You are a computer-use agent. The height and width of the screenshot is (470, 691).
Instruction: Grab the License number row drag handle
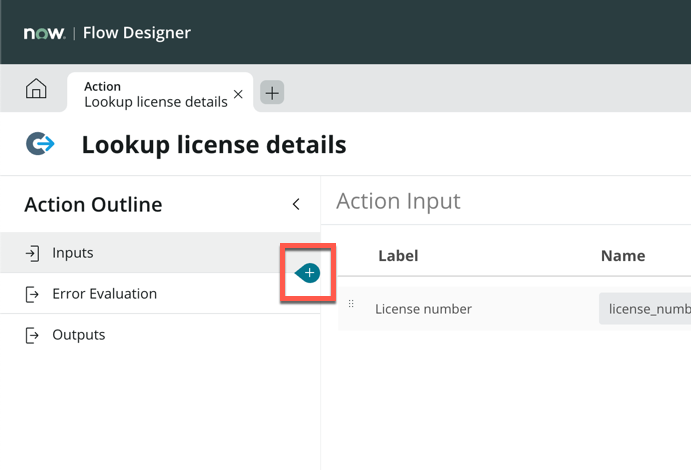(x=351, y=304)
